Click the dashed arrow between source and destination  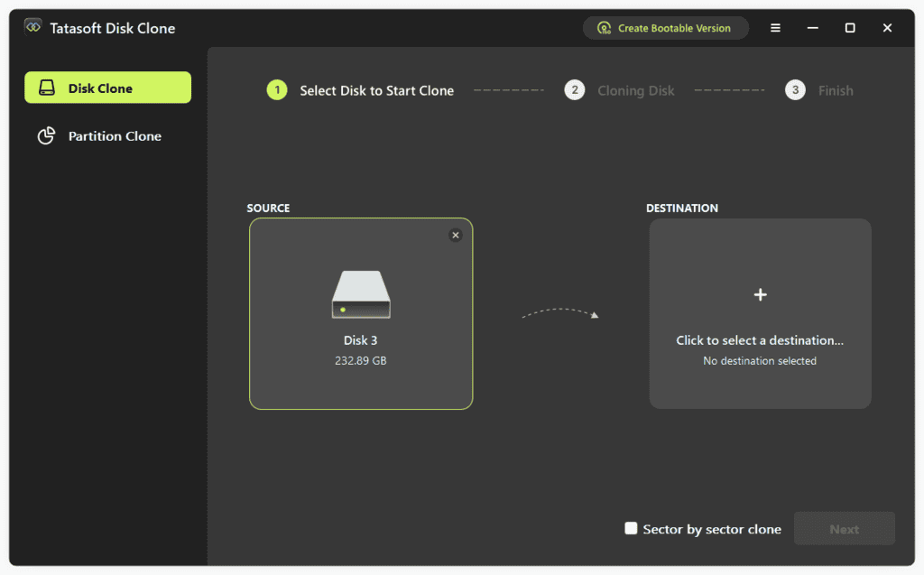(559, 313)
